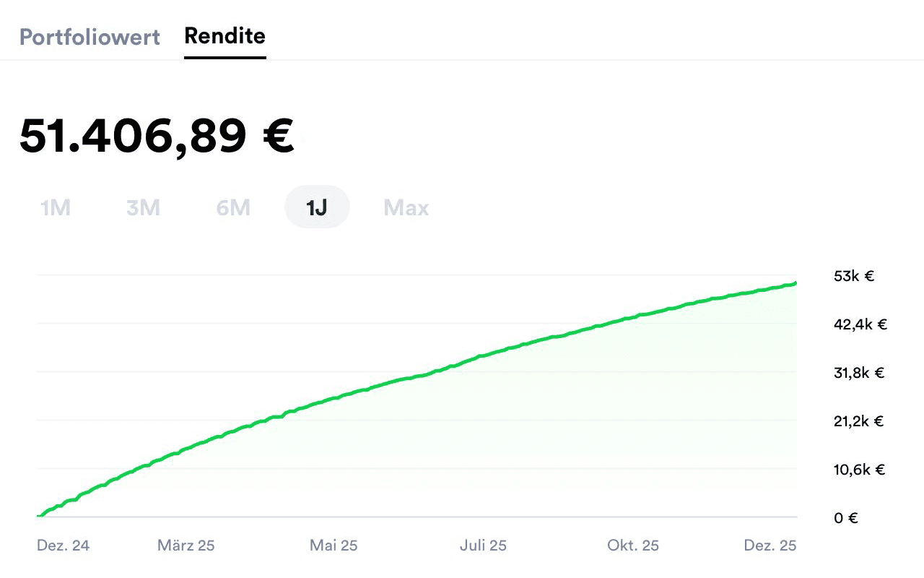Click the 21,2k € axis value
Image resolution: width=924 pixels, height=578 pixels.
pyautogui.click(x=859, y=421)
